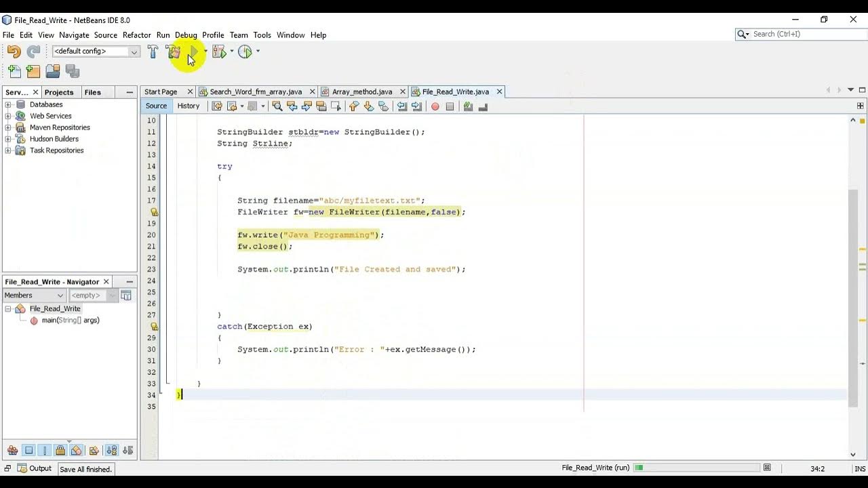The height and width of the screenshot is (488, 868).
Task: Click the Shift Line Left icon
Action: point(402,106)
